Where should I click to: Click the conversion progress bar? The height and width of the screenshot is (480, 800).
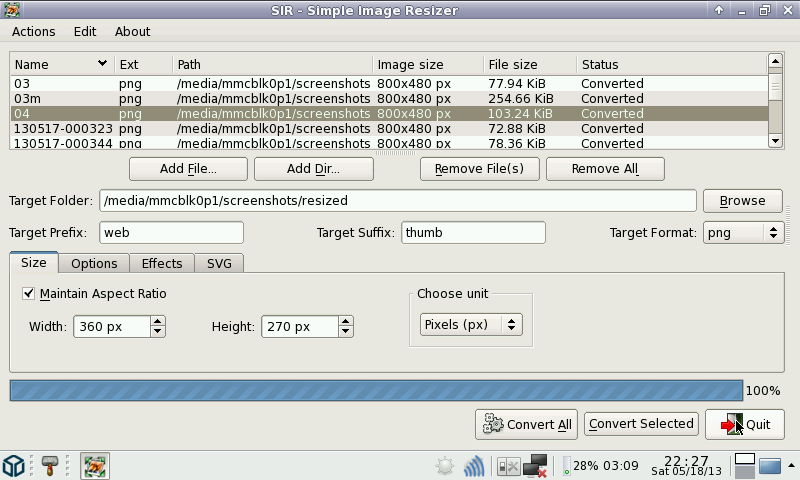coord(377,391)
